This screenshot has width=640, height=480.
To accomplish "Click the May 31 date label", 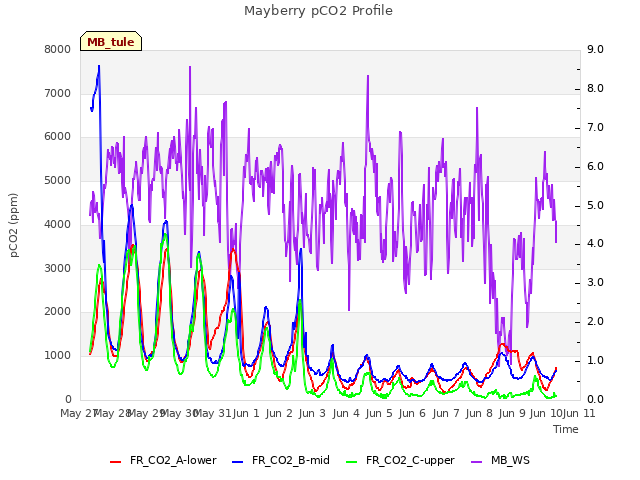I will click(x=215, y=413).
